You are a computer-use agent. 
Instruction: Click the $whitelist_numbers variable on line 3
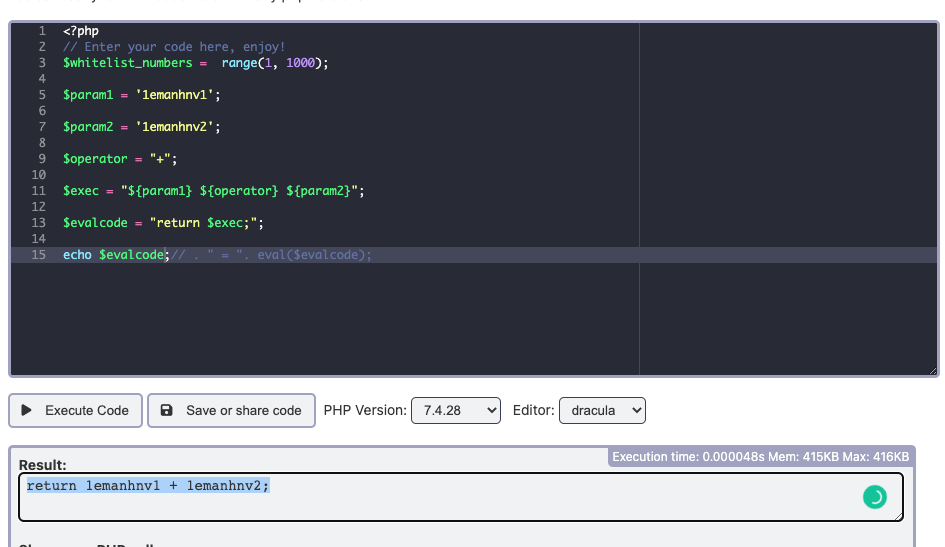click(x=128, y=63)
